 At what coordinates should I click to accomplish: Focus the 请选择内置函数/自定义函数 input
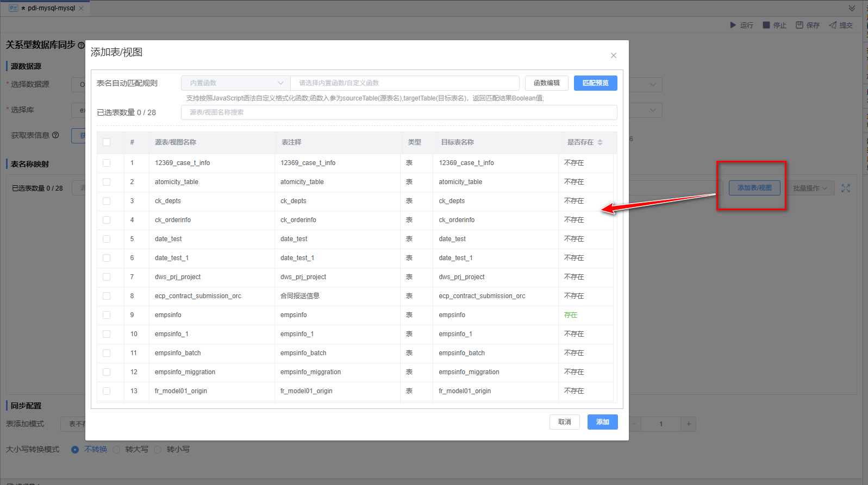coord(405,83)
